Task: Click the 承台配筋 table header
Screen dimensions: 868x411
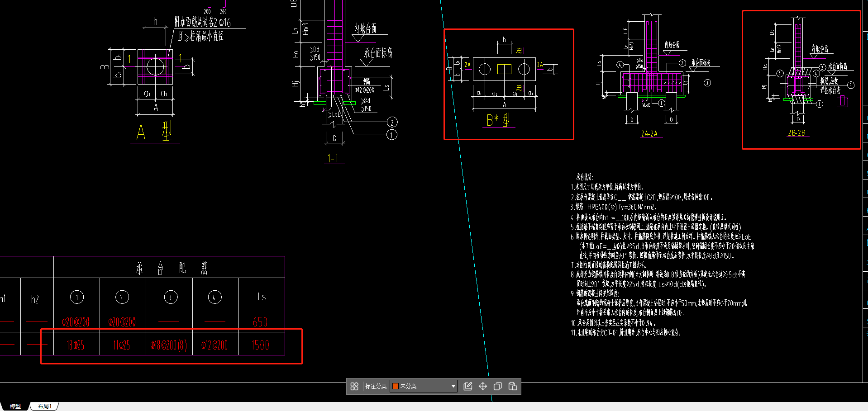Action: pos(172,268)
